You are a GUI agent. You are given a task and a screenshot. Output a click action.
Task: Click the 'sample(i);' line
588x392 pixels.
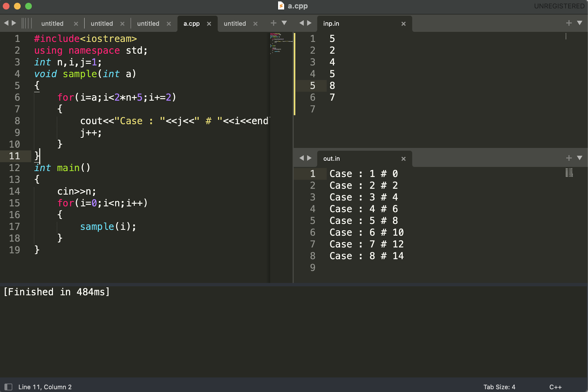point(108,227)
